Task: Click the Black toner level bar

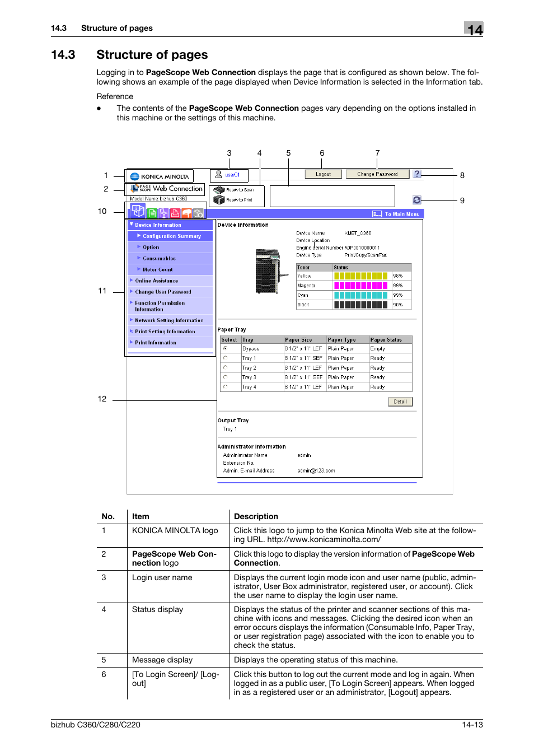Action: click(x=361, y=305)
